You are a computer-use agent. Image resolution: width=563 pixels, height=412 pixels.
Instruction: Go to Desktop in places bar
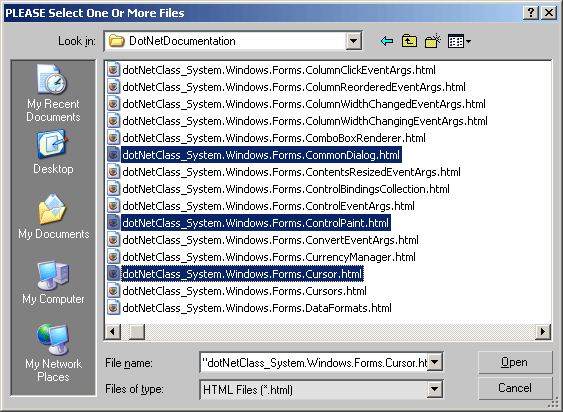[x=53, y=152]
